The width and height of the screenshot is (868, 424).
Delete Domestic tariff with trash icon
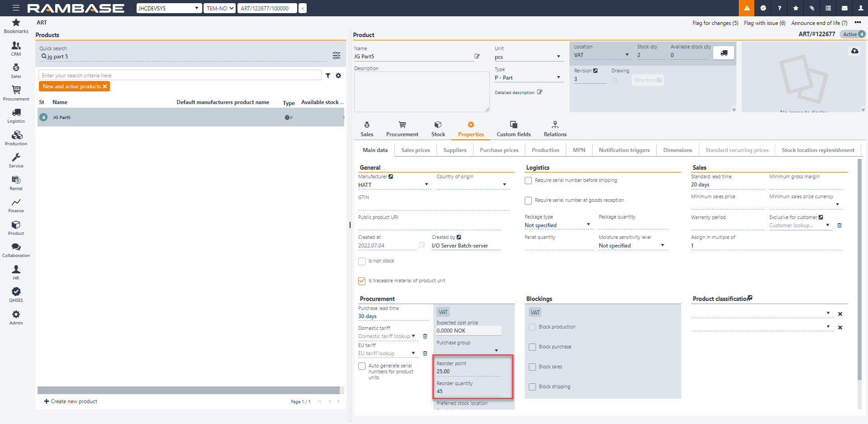[x=425, y=336]
